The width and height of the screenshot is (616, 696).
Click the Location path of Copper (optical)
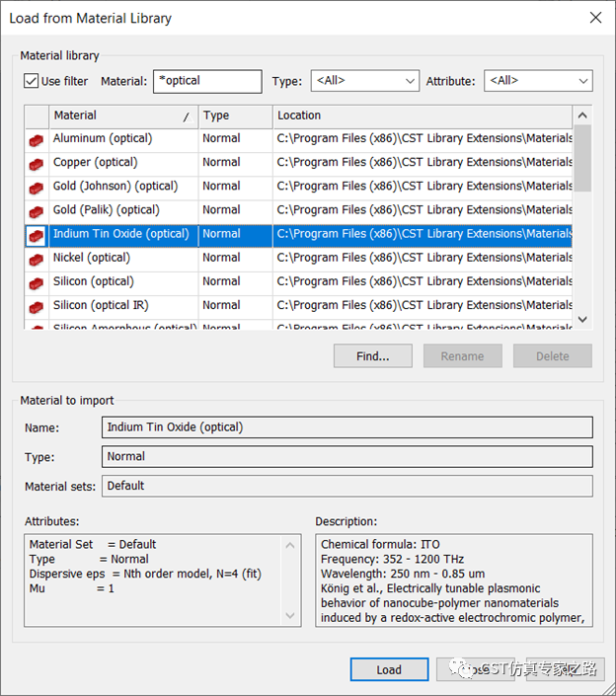tap(424, 163)
